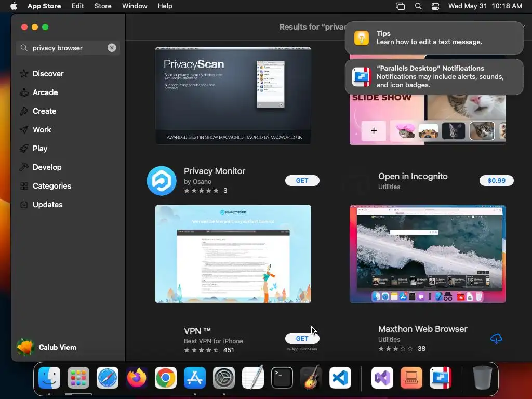The height and width of the screenshot is (399, 532).
Task: Click the App Store Dock icon
Action: pos(195,378)
